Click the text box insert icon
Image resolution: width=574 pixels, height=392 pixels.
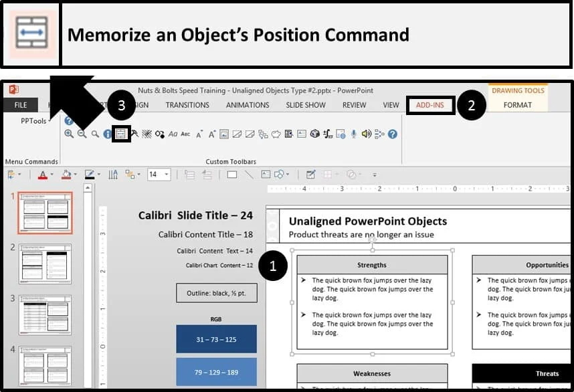pyautogui.click(x=266, y=175)
